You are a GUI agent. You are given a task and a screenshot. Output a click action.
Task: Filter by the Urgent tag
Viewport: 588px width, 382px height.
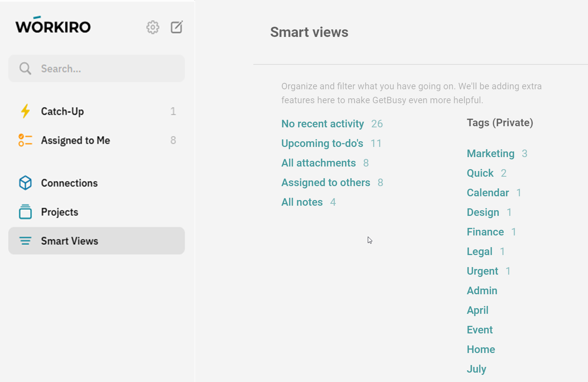click(482, 271)
